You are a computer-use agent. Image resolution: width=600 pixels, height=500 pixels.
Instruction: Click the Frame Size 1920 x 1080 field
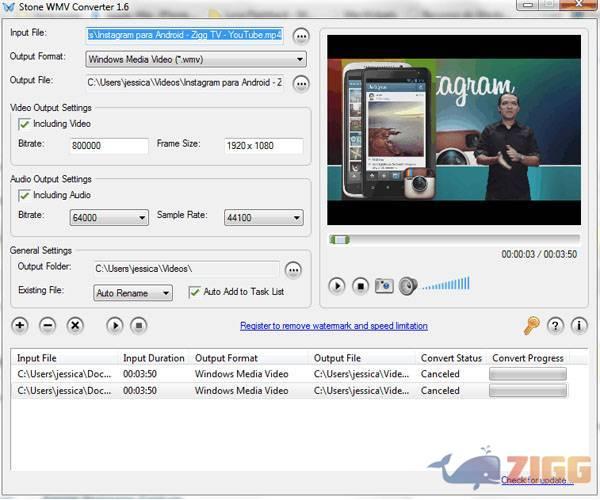(264, 146)
